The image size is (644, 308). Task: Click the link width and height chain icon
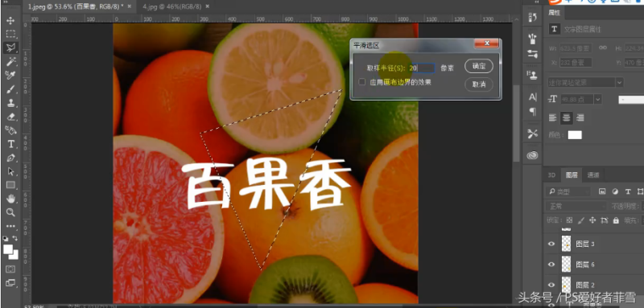pos(603,47)
